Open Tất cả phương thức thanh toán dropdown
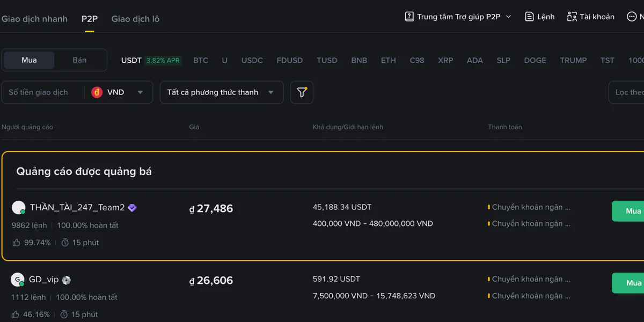Image resolution: width=644 pixels, height=322 pixels. tap(222, 92)
